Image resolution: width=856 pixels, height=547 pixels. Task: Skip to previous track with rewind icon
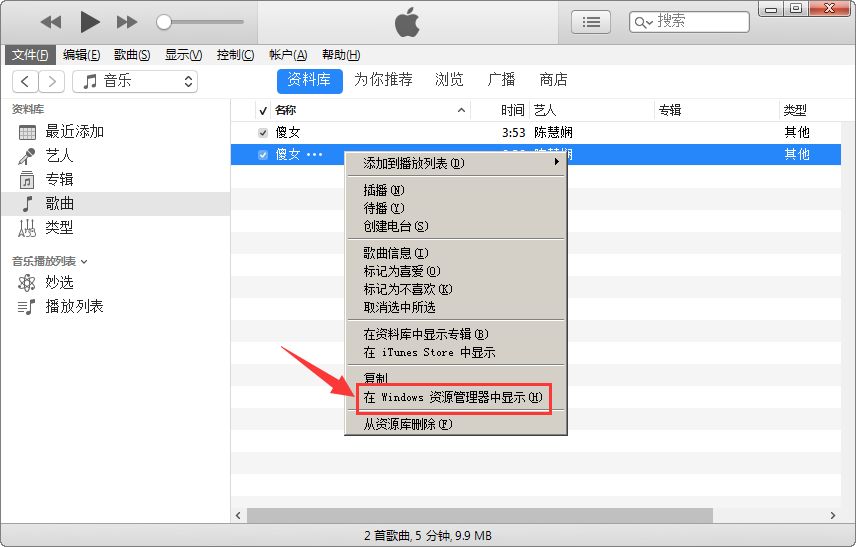pos(51,21)
